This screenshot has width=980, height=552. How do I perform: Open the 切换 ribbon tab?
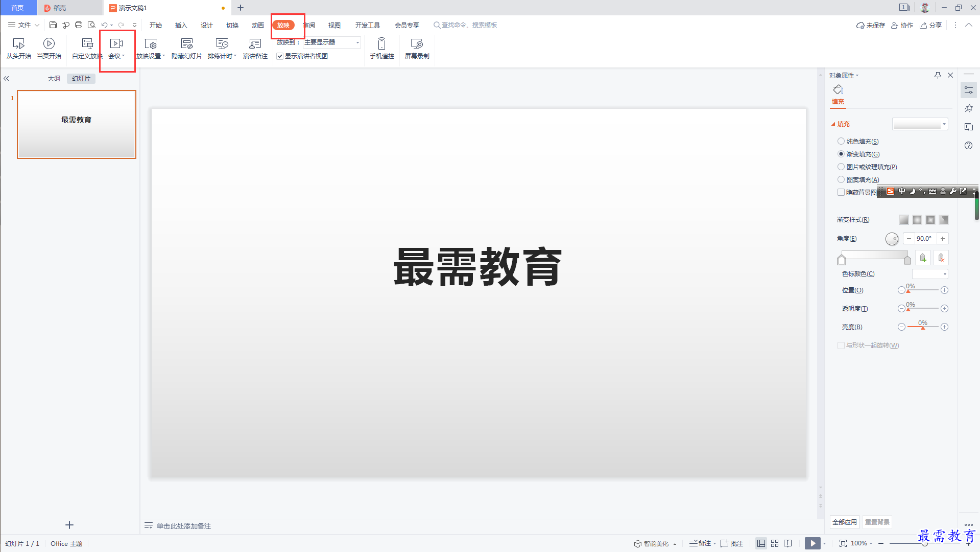[x=232, y=25]
